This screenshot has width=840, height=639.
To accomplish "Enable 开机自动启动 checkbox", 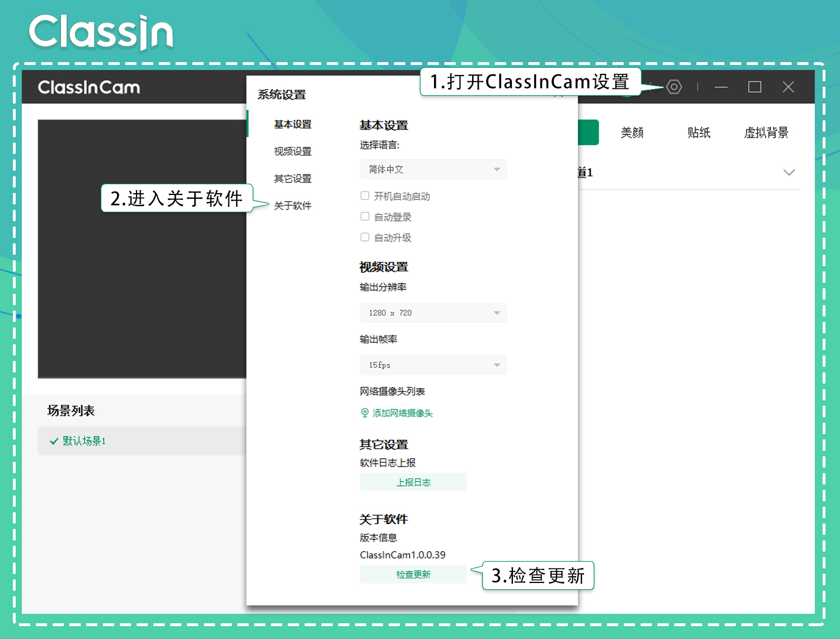I will pyautogui.click(x=365, y=195).
